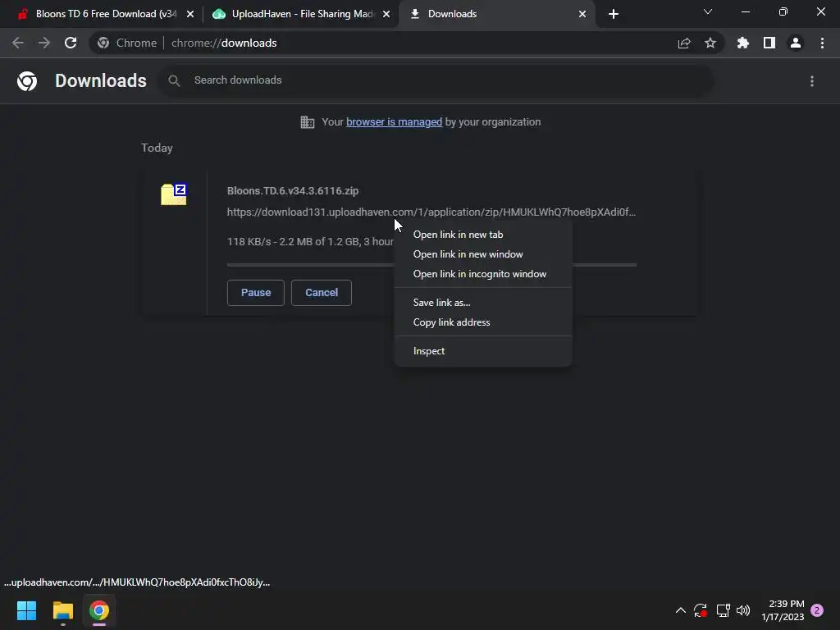Open the Extensions puzzle icon
This screenshot has height=630, width=840.
[742, 43]
